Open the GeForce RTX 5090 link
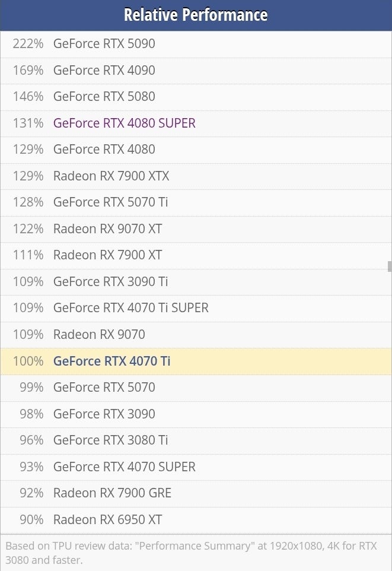 pos(104,44)
